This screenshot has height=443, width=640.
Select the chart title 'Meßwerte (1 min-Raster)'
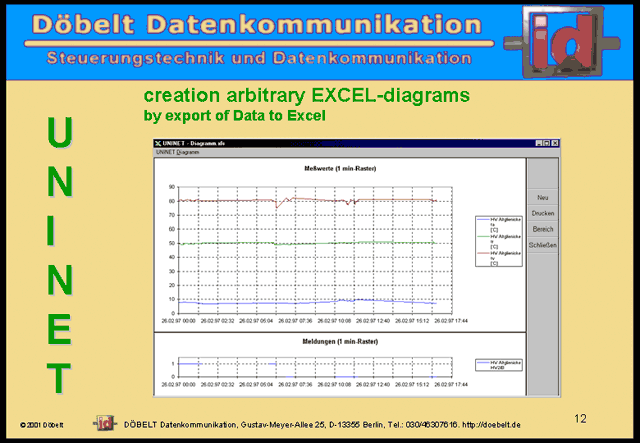pyautogui.click(x=340, y=168)
